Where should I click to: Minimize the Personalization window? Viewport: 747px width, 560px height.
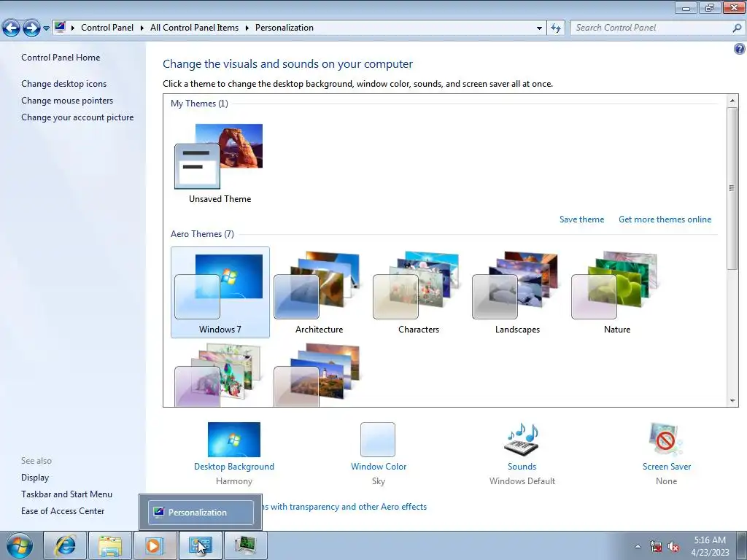[x=686, y=7]
